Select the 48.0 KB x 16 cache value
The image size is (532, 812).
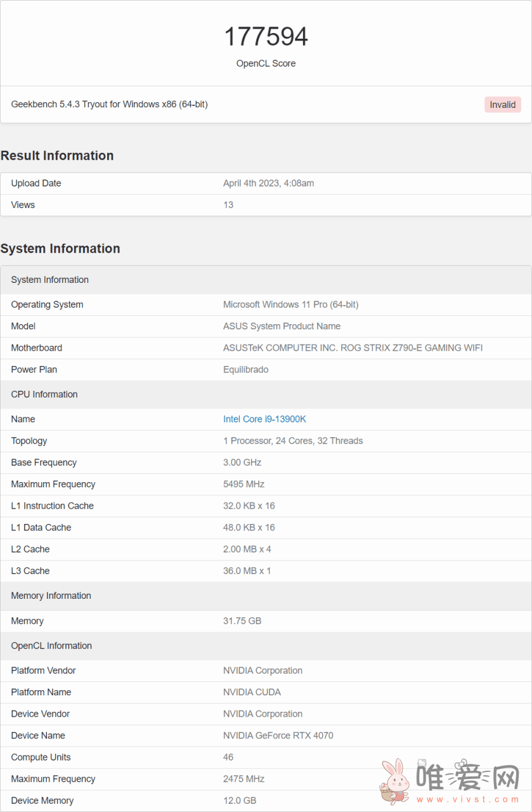(x=249, y=527)
